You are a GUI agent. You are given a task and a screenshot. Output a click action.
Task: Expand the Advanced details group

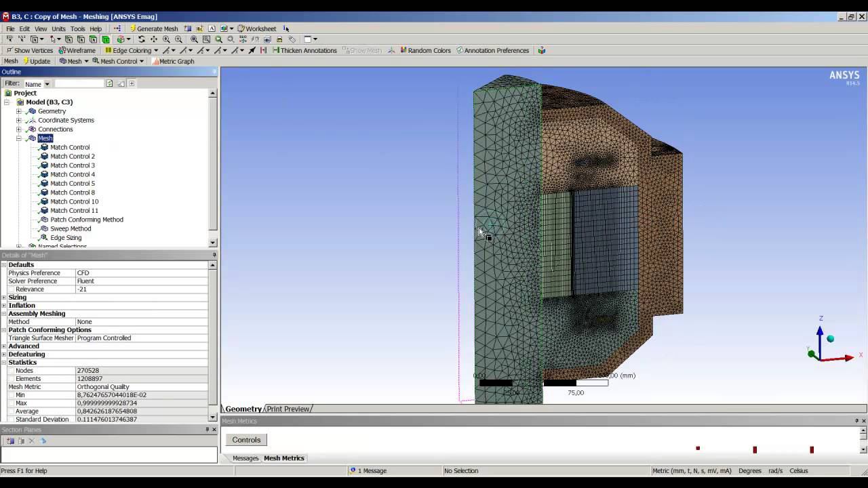pyautogui.click(x=4, y=346)
